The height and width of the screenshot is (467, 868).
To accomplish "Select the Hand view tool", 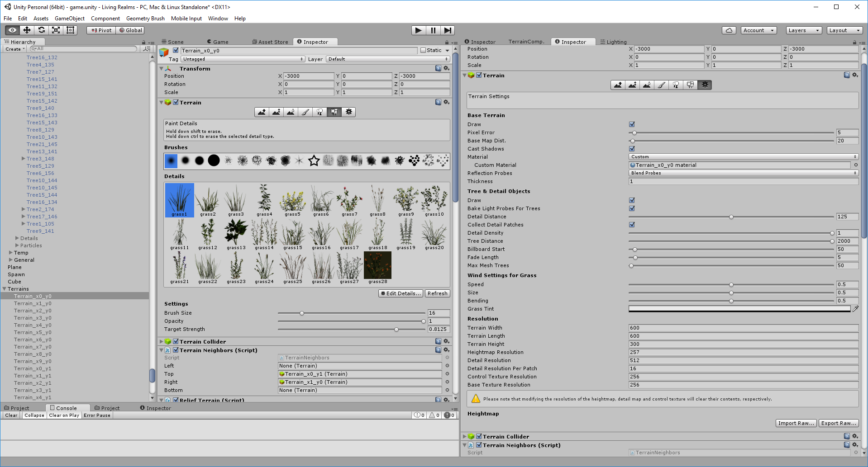I will pyautogui.click(x=12, y=30).
